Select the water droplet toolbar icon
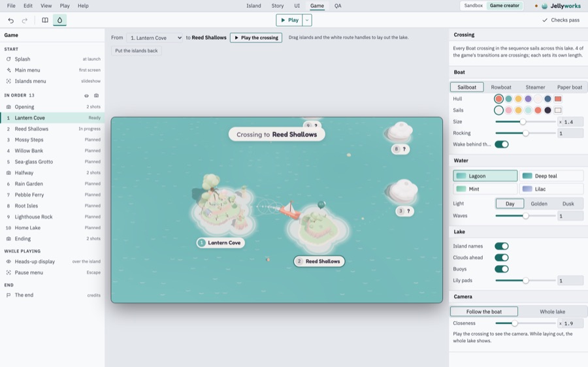Image resolution: width=588 pixels, height=367 pixels. [x=59, y=20]
